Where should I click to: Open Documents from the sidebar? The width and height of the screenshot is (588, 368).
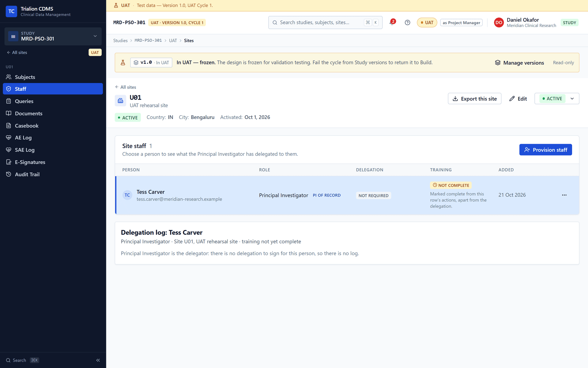tap(53, 113)
